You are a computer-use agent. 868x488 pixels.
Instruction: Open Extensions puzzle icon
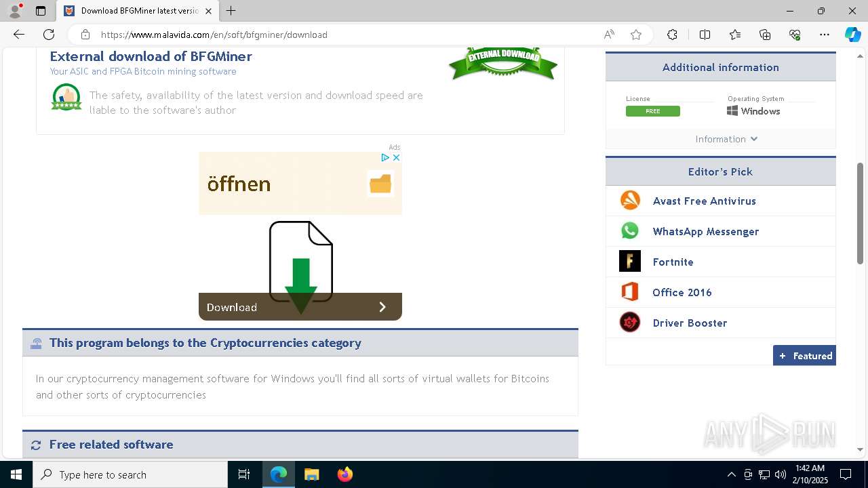[x=672, y=35]
